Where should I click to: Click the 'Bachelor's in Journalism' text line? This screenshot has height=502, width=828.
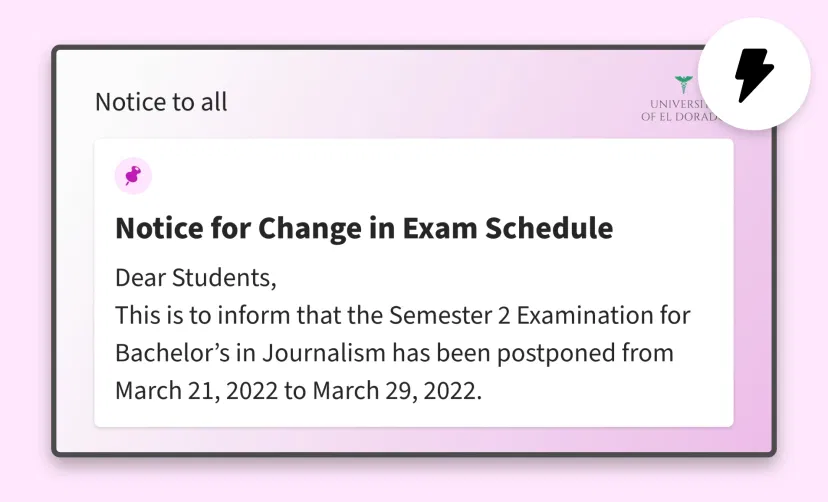(x=394, y=353)
